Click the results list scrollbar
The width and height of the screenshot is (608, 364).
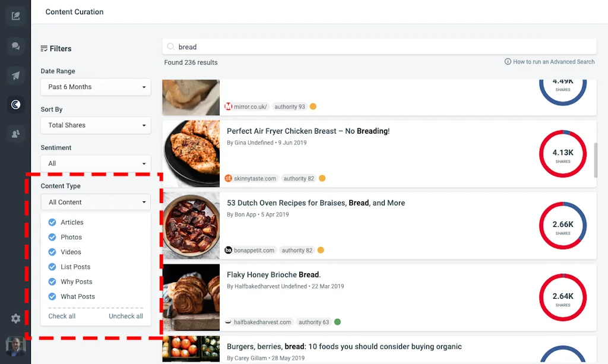[596, 159]
